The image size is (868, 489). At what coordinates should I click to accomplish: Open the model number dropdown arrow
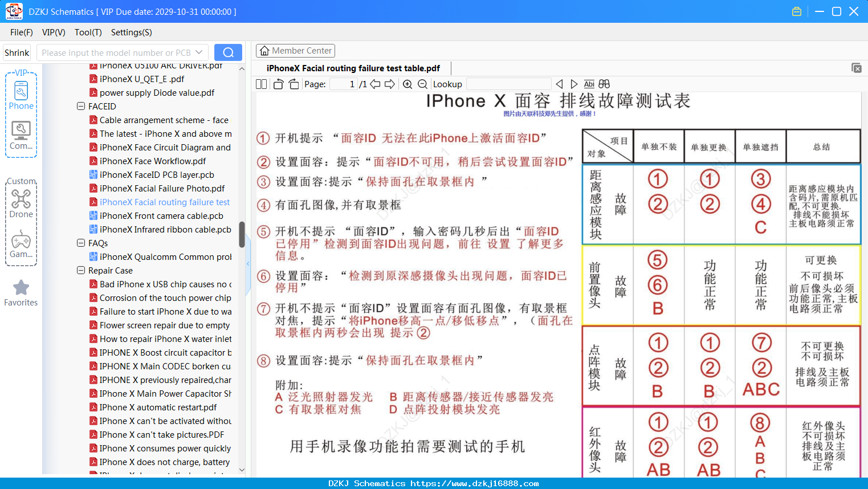[199, 52]
